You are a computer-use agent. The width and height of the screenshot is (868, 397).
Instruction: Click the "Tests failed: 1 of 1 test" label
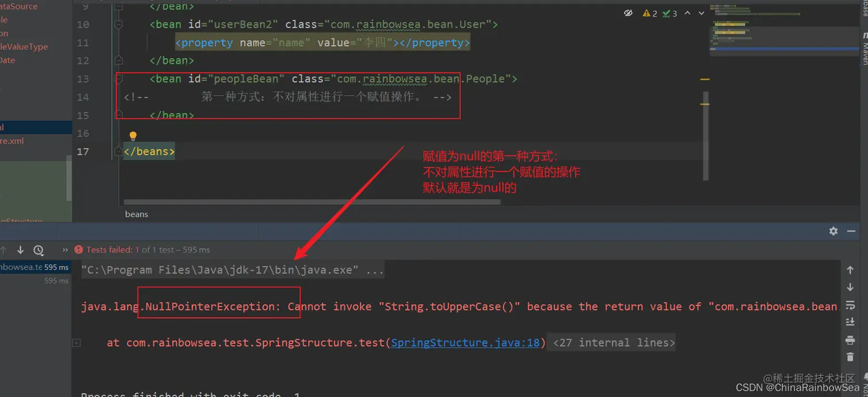point(148,250)
